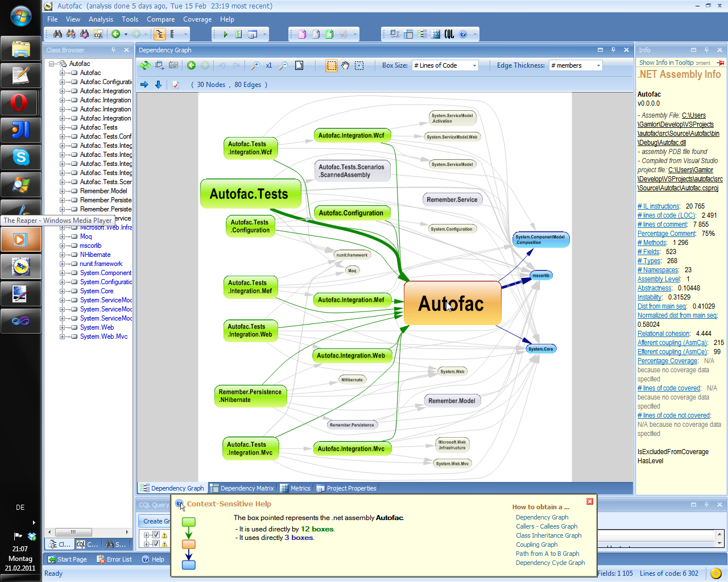Select the Remember.Service graph node

[x=452, y=199]
